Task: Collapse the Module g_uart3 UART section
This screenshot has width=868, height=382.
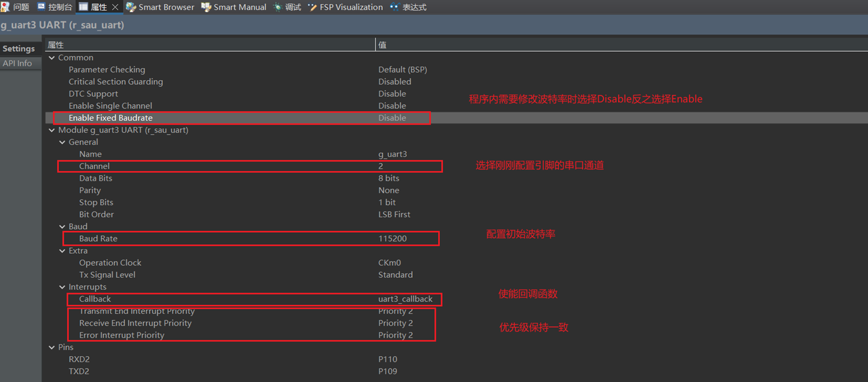Action: pyautogui.click(x=52, y=130)
